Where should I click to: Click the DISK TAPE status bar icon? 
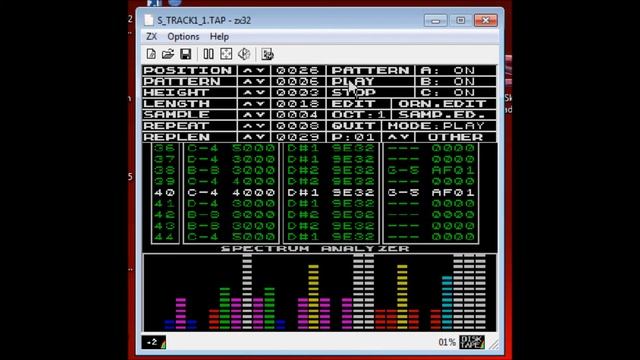click(x=472, y=342)
